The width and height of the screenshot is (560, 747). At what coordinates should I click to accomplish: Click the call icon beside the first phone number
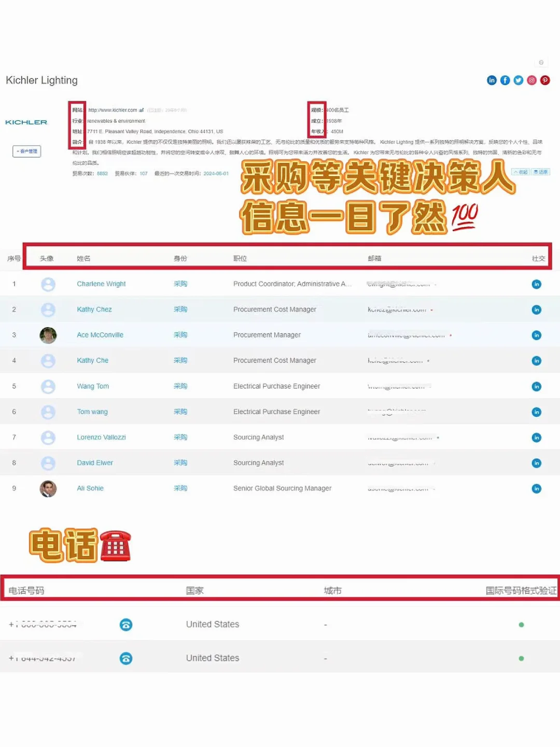point(126,625)
